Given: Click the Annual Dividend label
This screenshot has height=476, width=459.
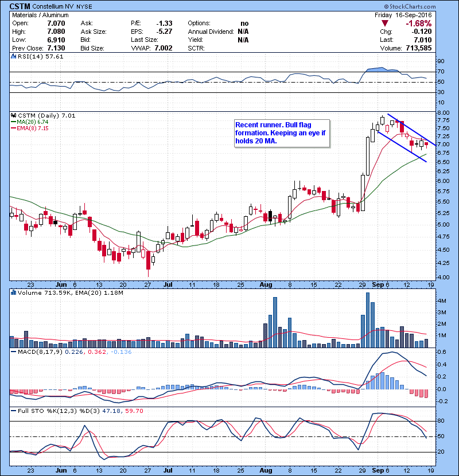Looking at the screenshot, I should [211, 32].
